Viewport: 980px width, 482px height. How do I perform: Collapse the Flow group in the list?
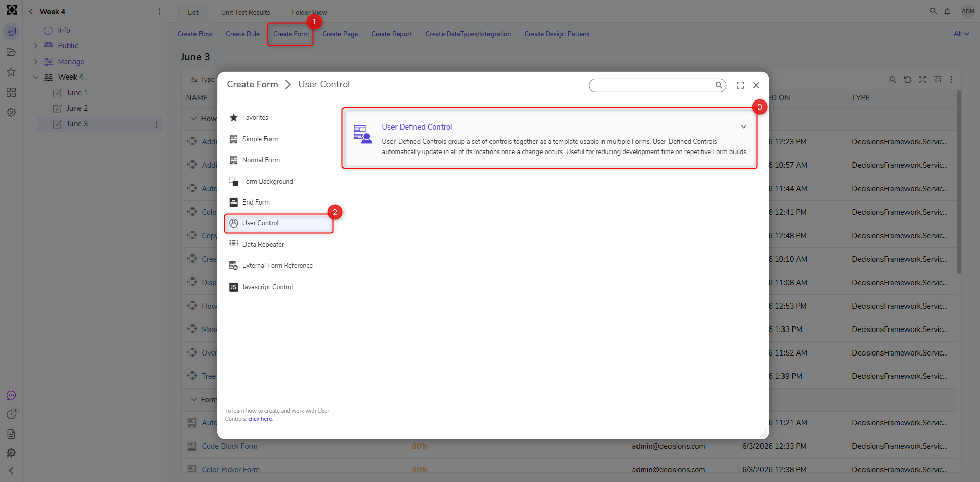[194, 119]
